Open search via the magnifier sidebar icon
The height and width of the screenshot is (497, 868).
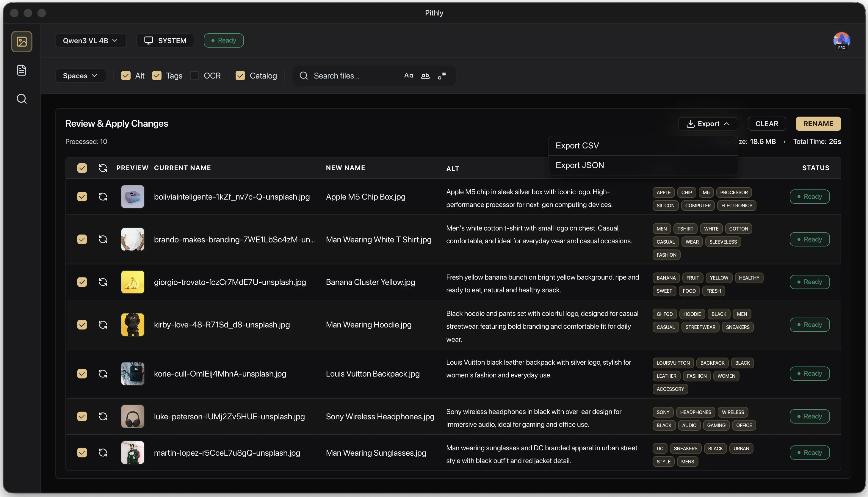21,99
